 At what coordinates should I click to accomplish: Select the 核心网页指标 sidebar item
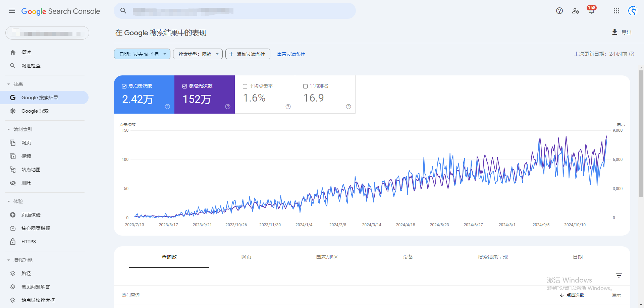click(x=36, y=228)
